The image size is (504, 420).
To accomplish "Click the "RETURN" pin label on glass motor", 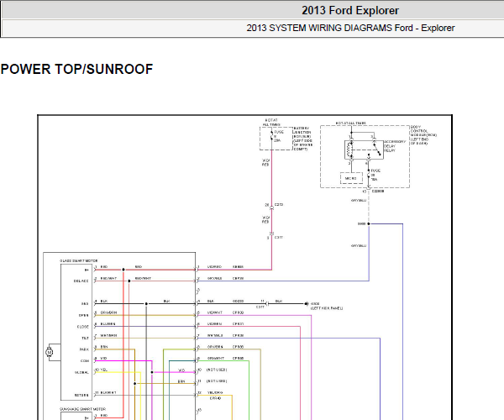I will click(x=81, y=396).
